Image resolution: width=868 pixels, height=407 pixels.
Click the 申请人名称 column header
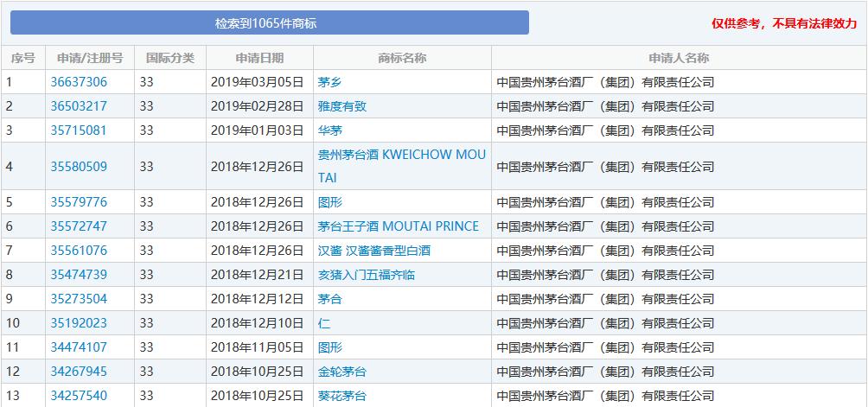pyautogui.click(x=679, y=58)
